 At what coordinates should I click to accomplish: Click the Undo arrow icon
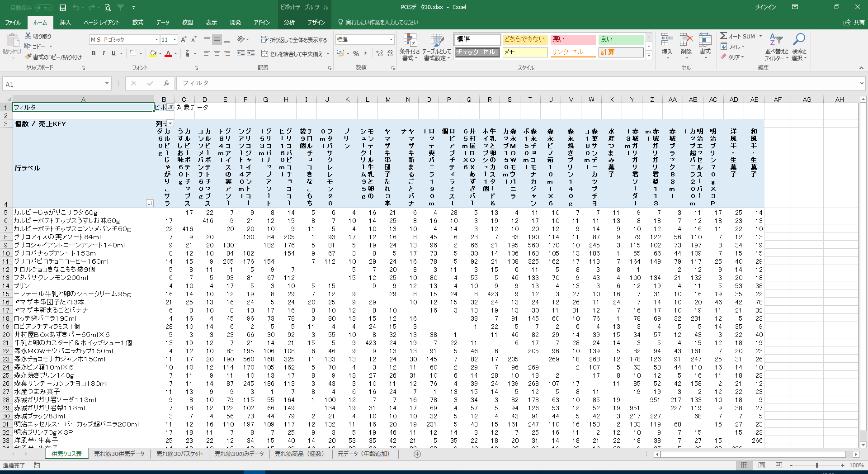[76, 8]
